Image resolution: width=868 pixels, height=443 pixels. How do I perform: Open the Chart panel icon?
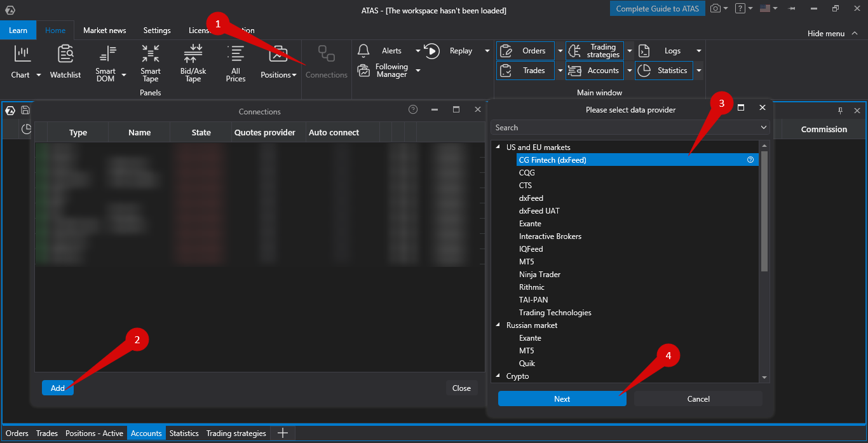click(x=23, y=55)
